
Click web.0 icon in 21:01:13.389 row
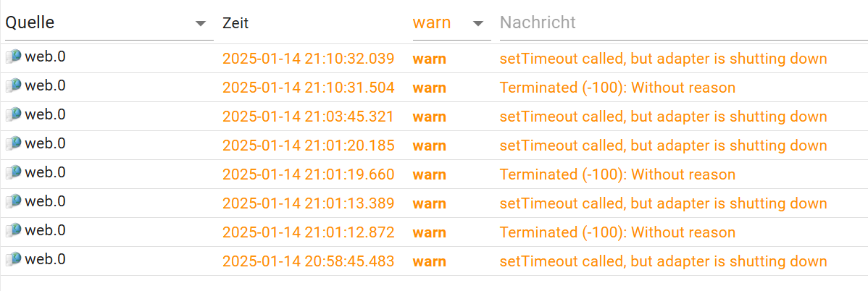coord(13,202)
